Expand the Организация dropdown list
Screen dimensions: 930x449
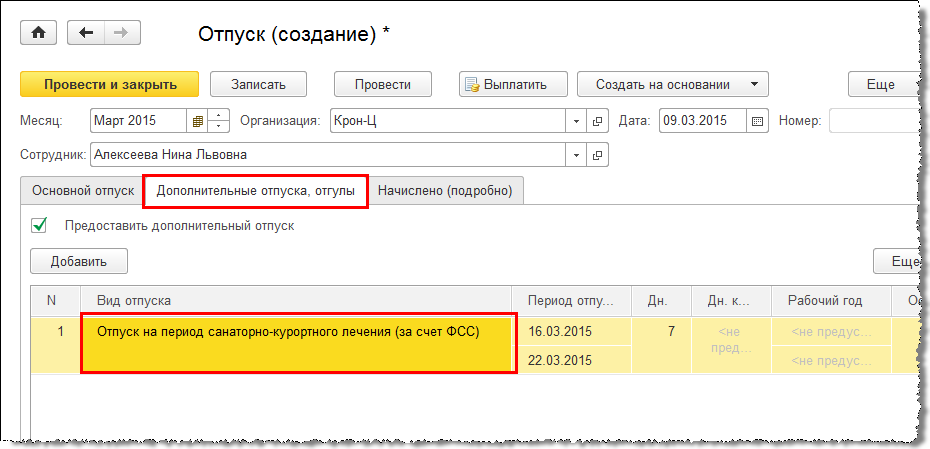[x=576, y=121]
